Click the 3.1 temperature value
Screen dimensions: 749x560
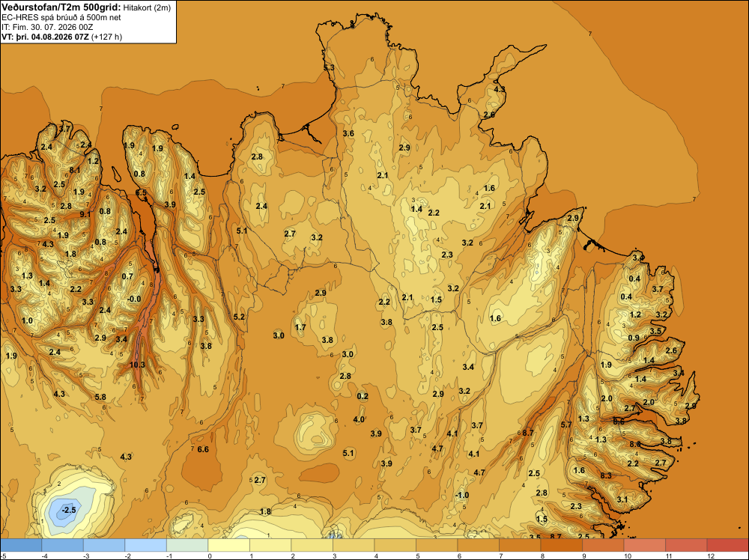622,499
